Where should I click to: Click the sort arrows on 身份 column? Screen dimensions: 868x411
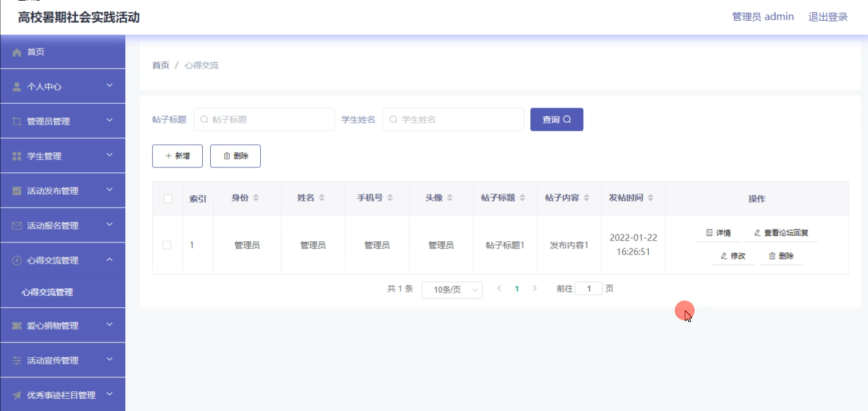coord(256,198)
